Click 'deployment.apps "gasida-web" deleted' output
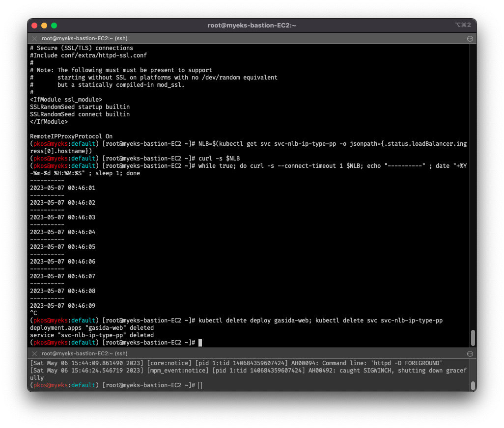This screenshot has width=504, height=428. [92, 328]
